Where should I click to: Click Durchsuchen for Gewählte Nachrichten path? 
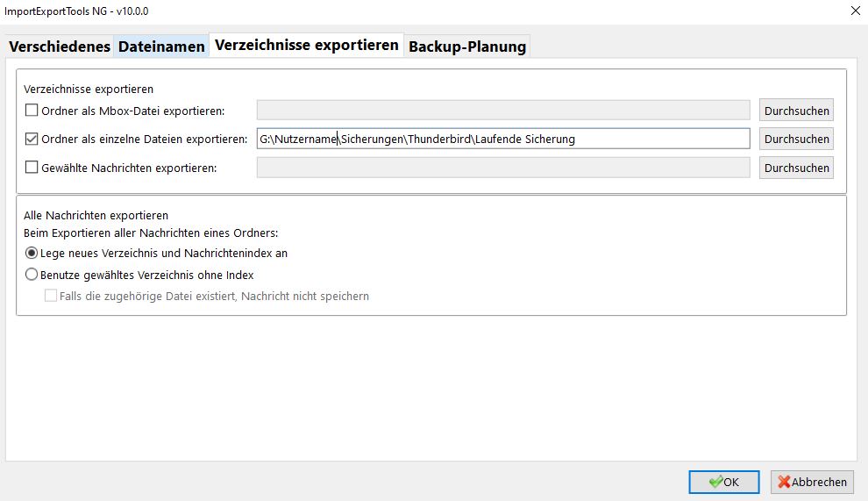[x=796, y=168]
